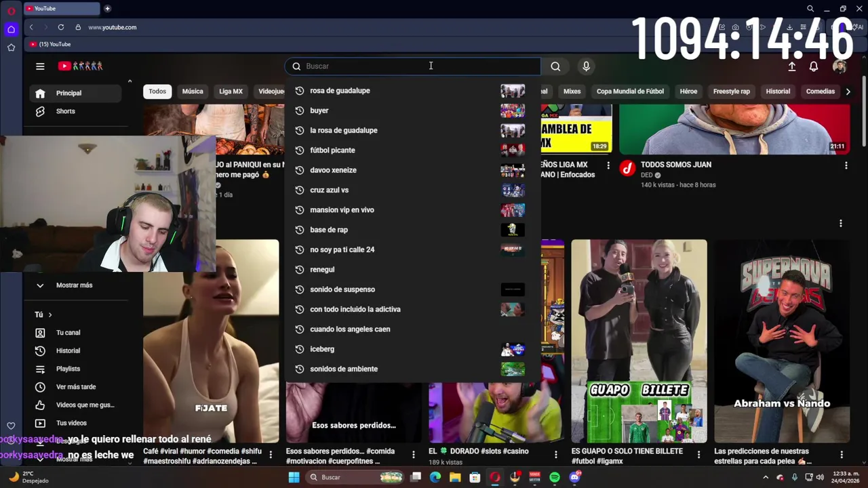Open options for Abraham vs Nando short
The image size is (868, 488).
[x=842, y=455]
